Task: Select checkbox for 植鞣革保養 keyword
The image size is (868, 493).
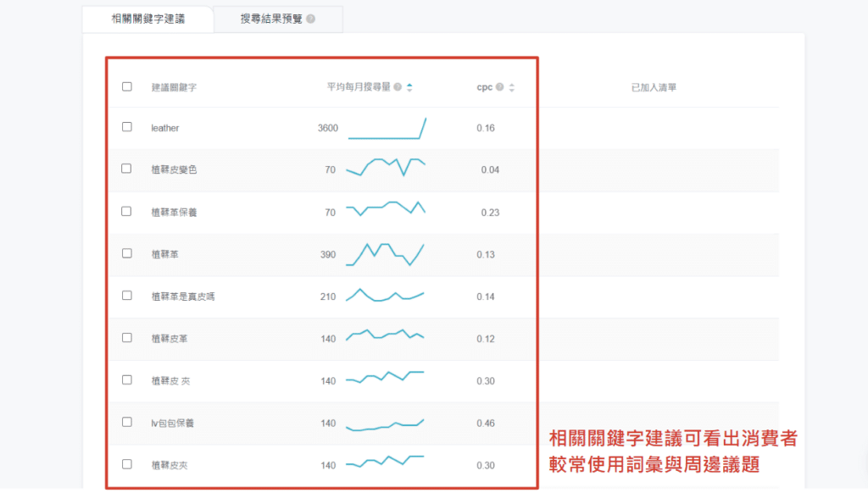Action: (x=127, y=211)
